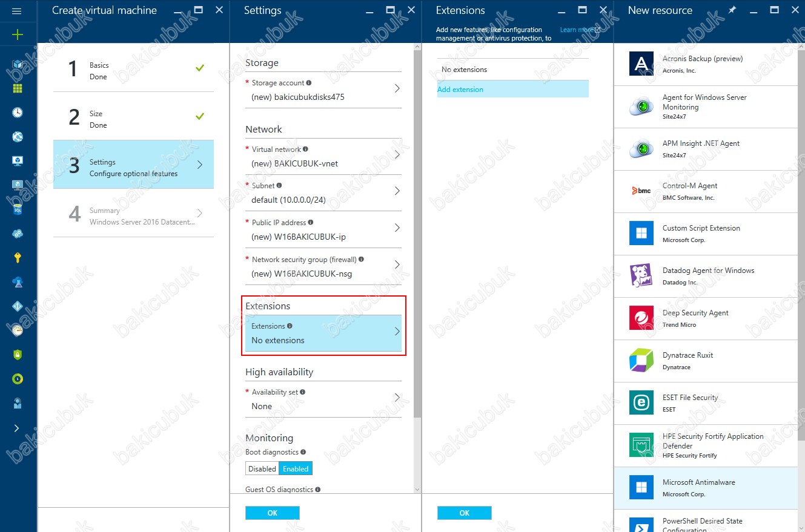The height and width of the screenshot is (532, 805).
Task: Click the Add extension link
Action: [x=460, y=90]
